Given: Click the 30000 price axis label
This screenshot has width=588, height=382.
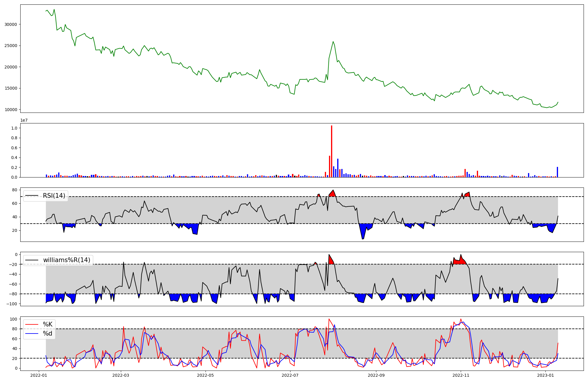Looking at the screenshot, I should (x=11, y=24).
